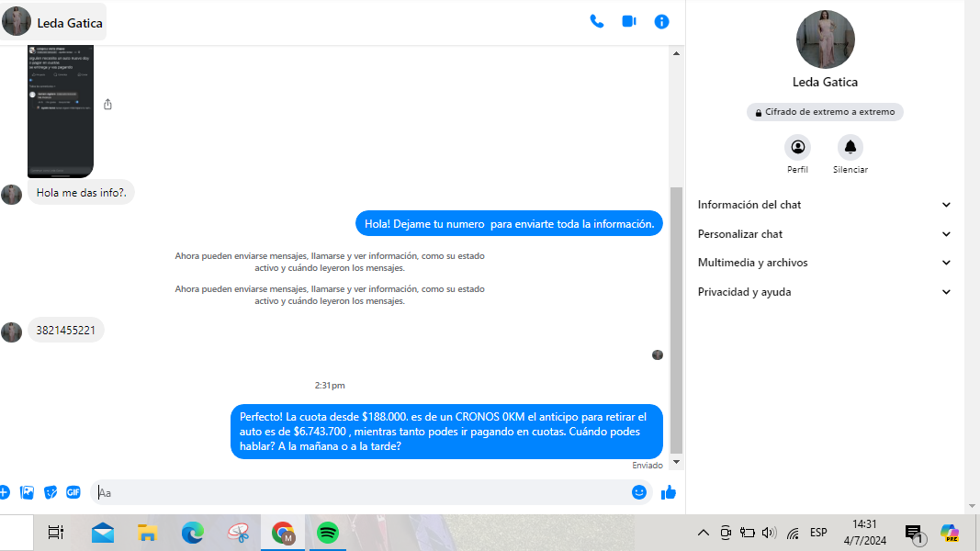Switch to Chrome on the taskbar
Image resolution: width=980 pixels, height=551 pixels.
coord(283,533)
